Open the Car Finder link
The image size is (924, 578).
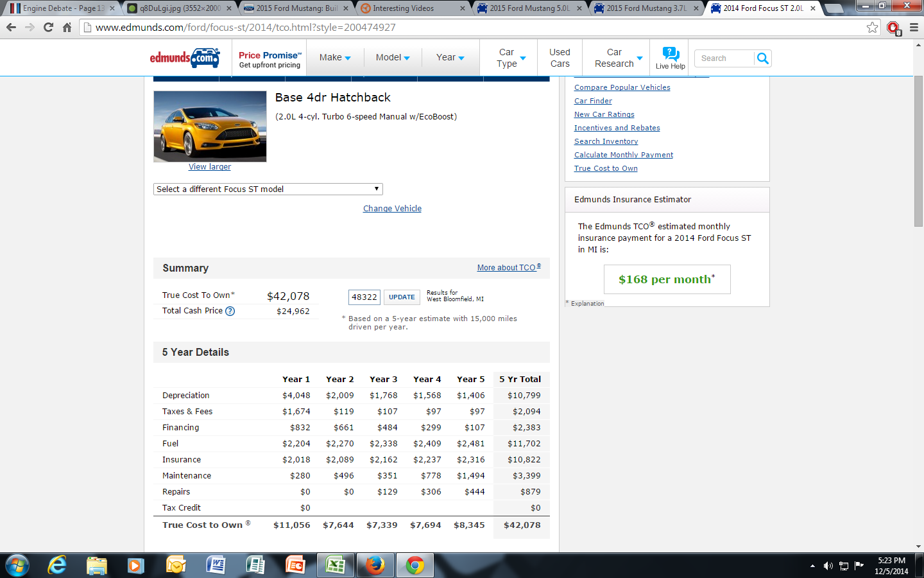593,101
